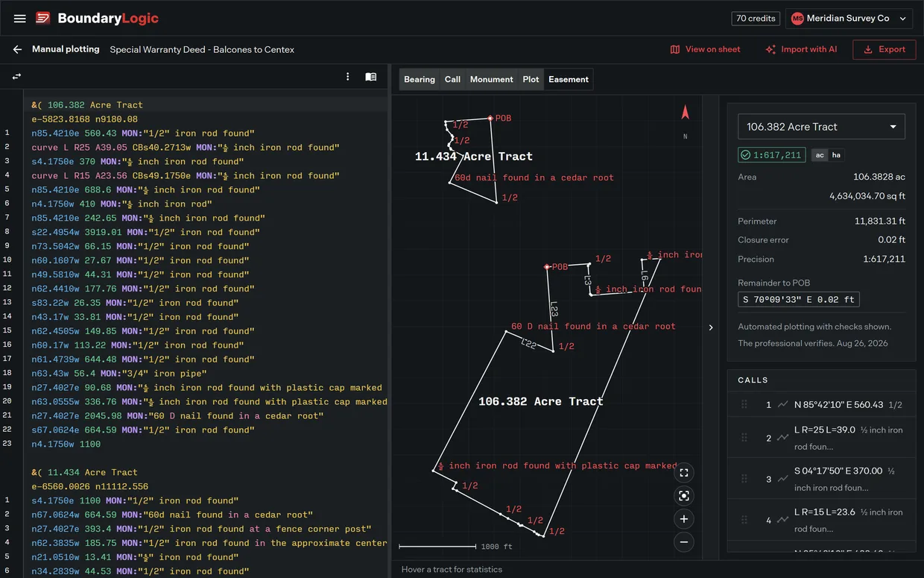
Task: Switch area units to ha
Action: (836, 155)
